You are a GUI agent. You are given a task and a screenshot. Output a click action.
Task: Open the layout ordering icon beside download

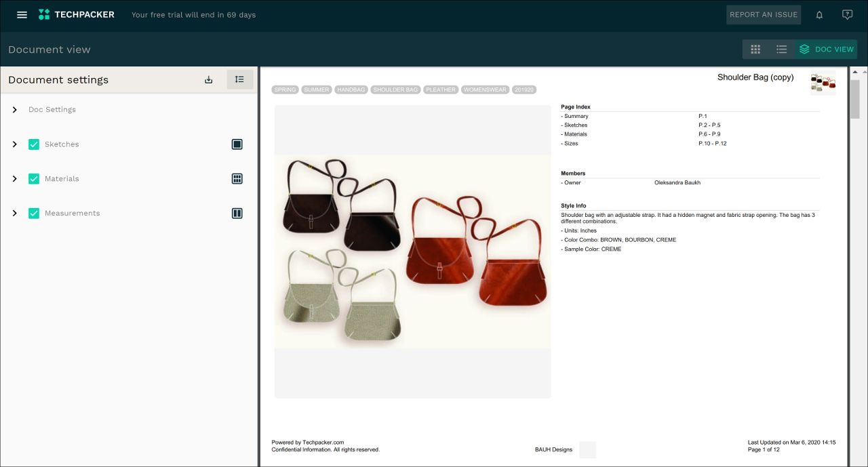click(x=239, y=79)
